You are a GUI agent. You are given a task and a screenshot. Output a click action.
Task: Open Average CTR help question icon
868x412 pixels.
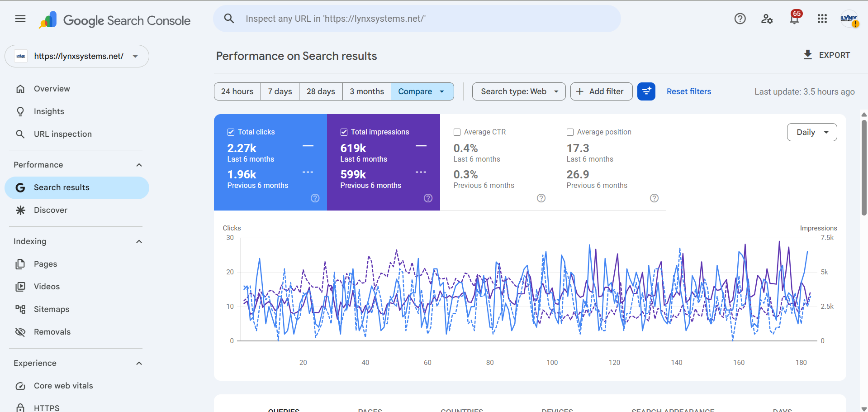541,198
